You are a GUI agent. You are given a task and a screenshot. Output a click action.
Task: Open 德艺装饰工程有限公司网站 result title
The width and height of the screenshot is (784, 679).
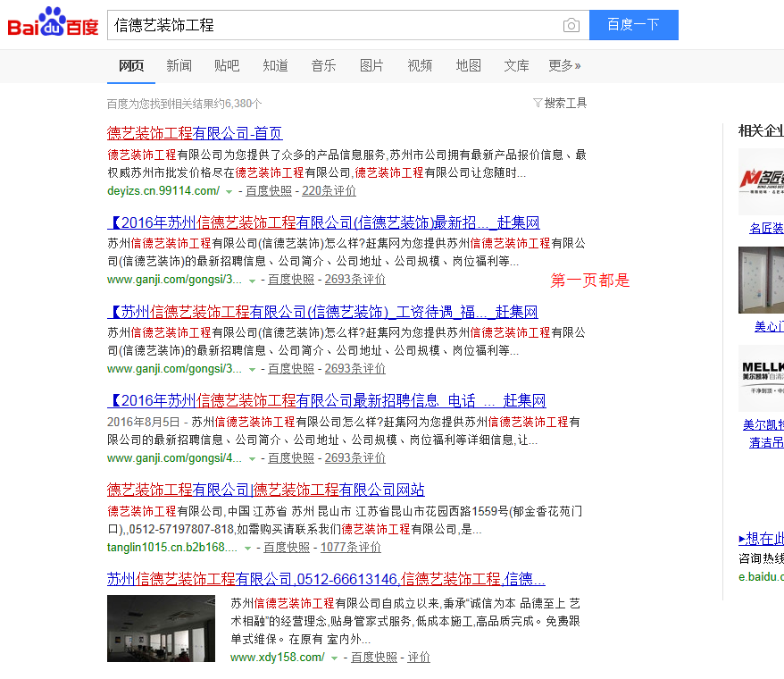pos(266,490)
